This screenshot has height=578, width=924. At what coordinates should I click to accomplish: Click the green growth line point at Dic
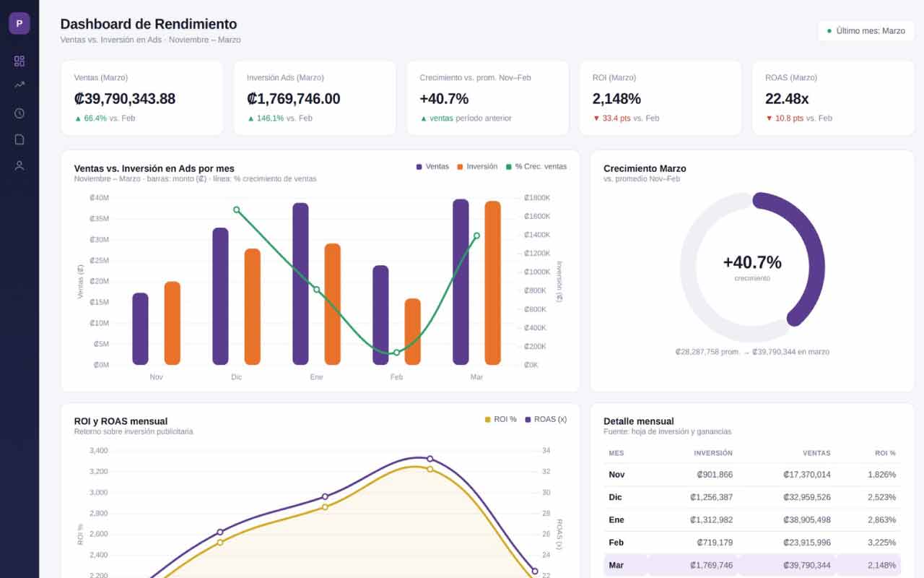pos(237,210)
